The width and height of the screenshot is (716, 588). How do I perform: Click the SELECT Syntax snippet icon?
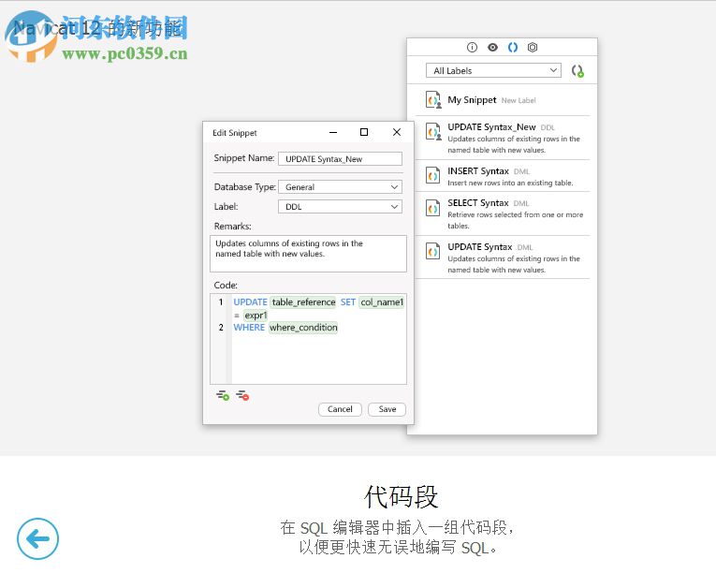(x=433, y=208)
